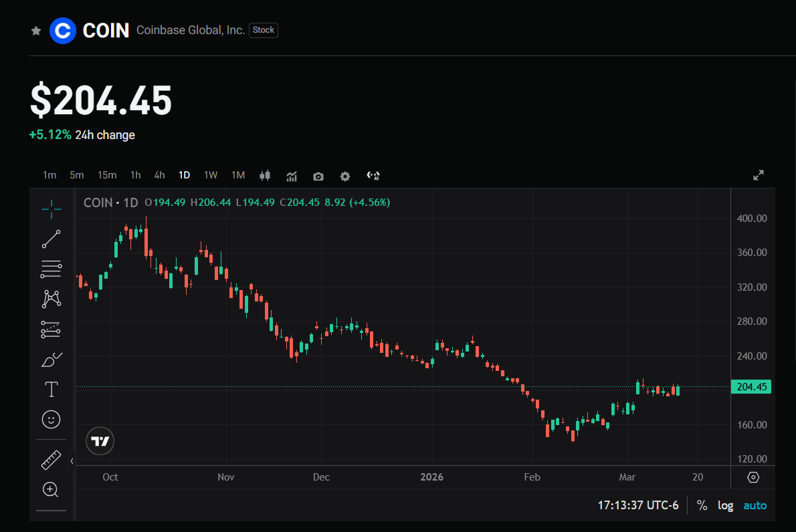Choose the 1M chart interval
This screenshot has width=796, height=532.
pos(238,175)
